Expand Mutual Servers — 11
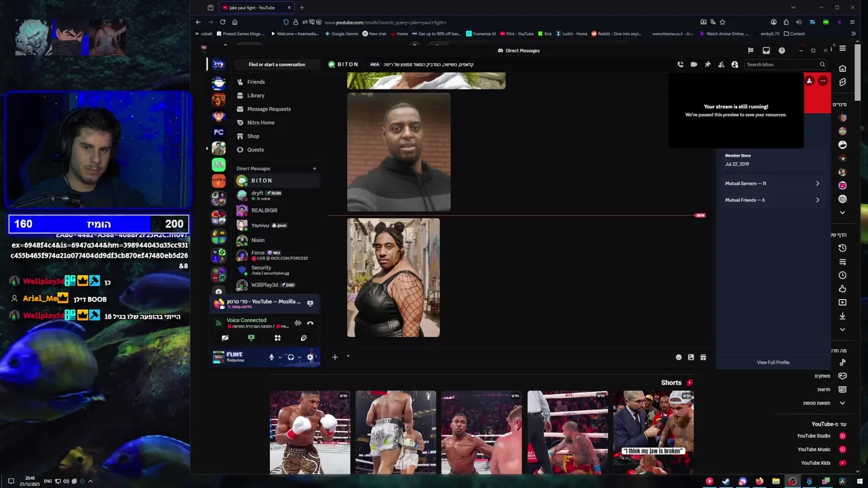 coord(772,183)
